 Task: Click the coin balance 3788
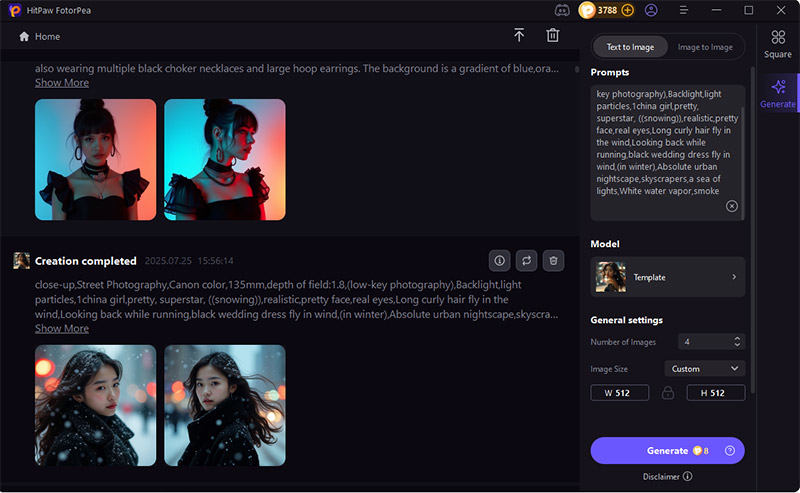[607, 10]
